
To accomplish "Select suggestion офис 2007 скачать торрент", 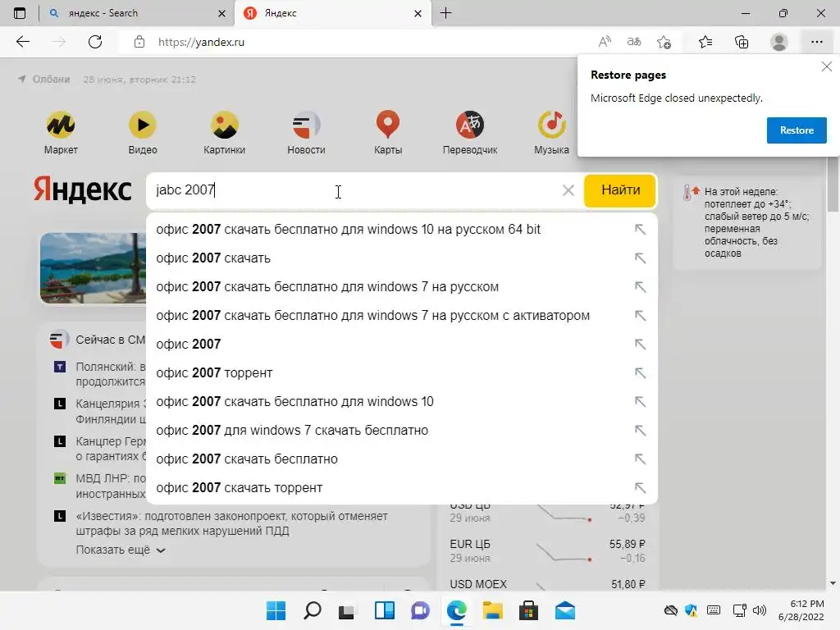I will click(x=402, y=487).
